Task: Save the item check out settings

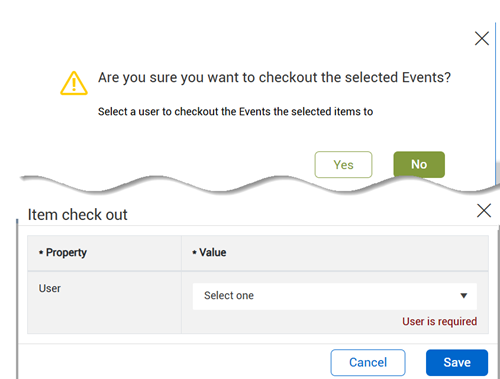Action: (x=457, y=362)
